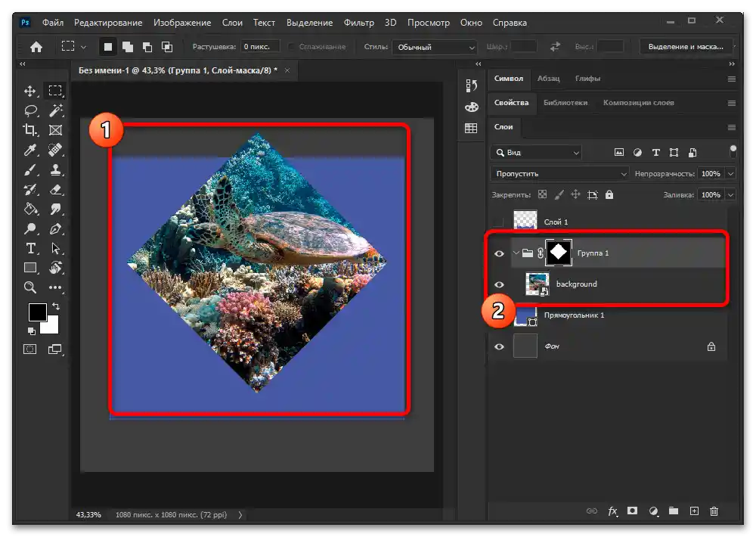
Task: Open the Файл menu
Action: [53, 23]
